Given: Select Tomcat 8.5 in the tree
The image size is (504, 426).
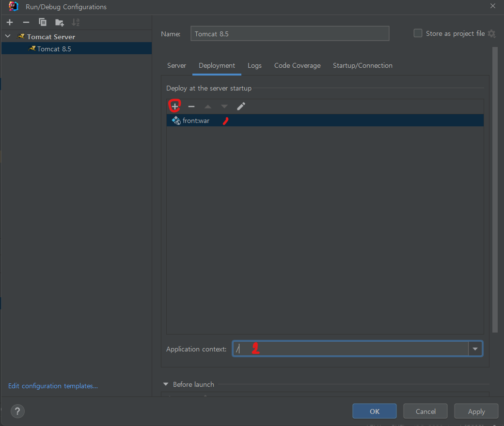Looking at the screenshot, I should pyautogui.click(x=77, y=49).
